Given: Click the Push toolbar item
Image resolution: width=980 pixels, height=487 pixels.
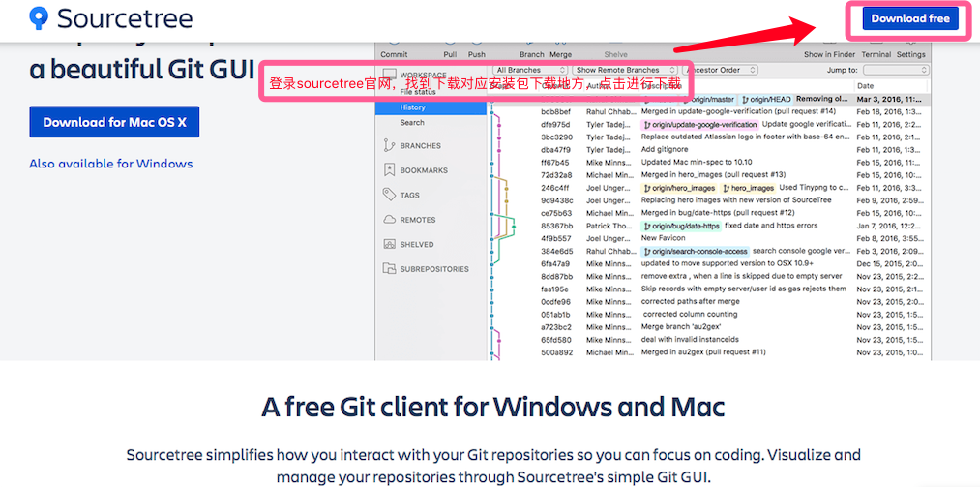Looking at the screenshot, I should pyautogui.click(x=477, y=54).
